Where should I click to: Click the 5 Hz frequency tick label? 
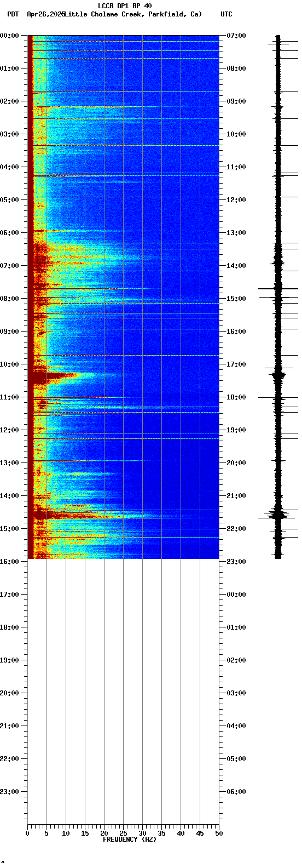pos(47,833)
